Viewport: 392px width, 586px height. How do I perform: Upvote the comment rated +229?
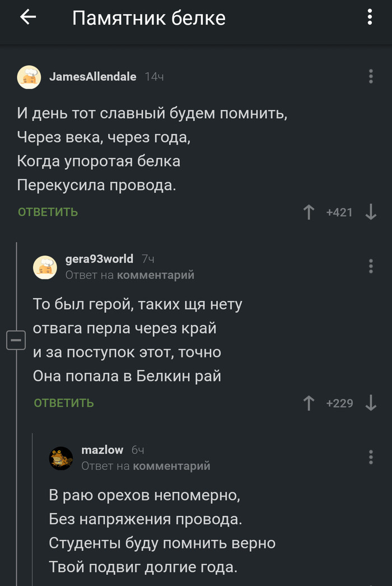(x=309, y=403)
